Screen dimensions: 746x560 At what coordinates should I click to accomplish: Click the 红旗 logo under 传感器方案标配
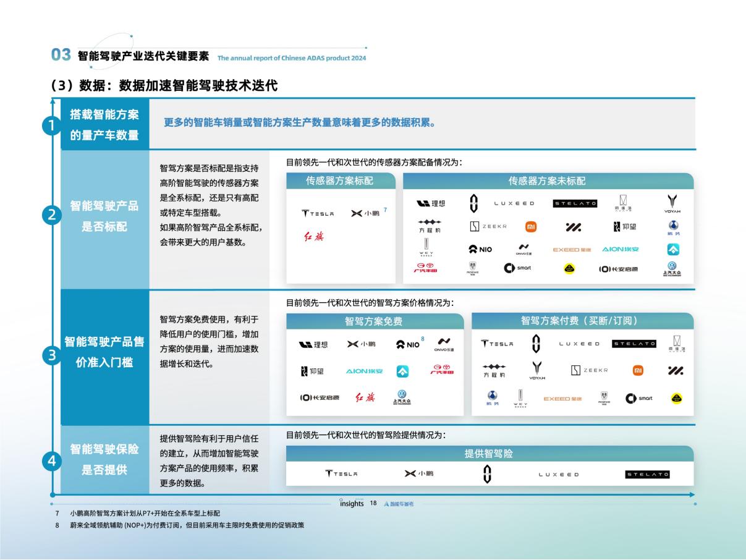pyautogui.click(x=313, y=237)
